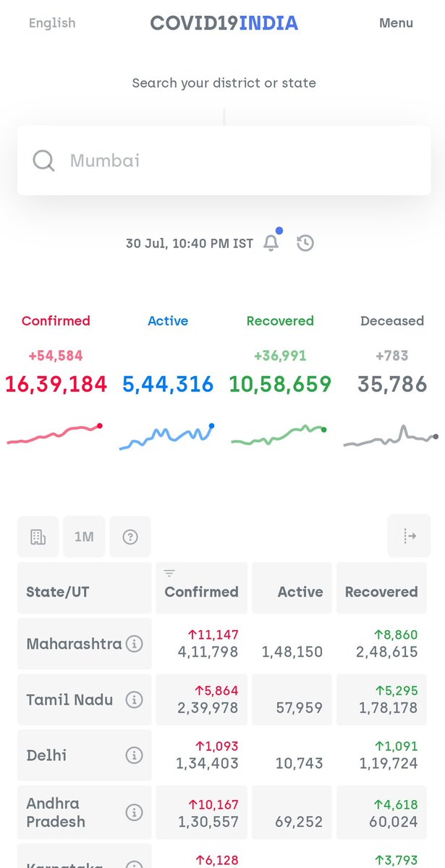Go to COVID19INDIA home logo
Viewport: 445px width, 868px height.
224,23
